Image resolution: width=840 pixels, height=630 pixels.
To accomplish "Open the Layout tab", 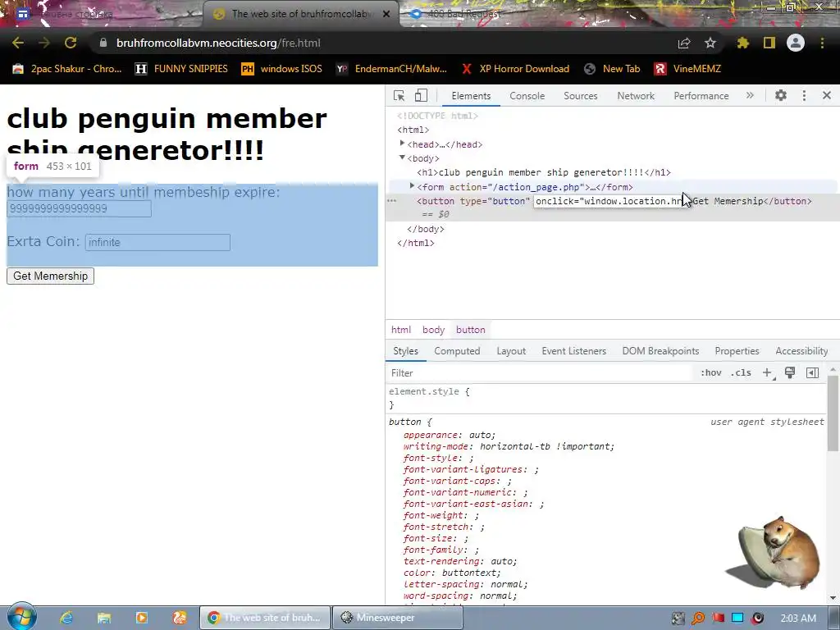I will click(511, 351).
